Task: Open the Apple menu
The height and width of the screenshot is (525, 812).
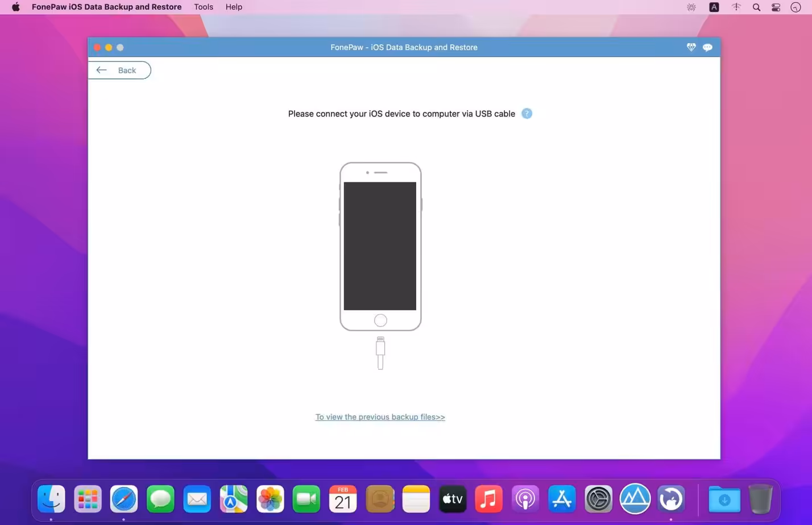Action: coord(16,7)
